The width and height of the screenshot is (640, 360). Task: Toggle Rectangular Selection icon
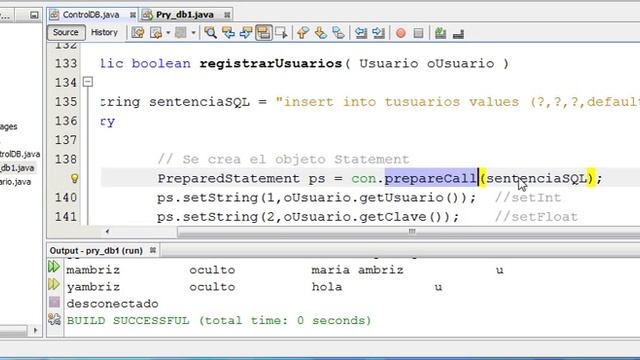coord(281,33)
